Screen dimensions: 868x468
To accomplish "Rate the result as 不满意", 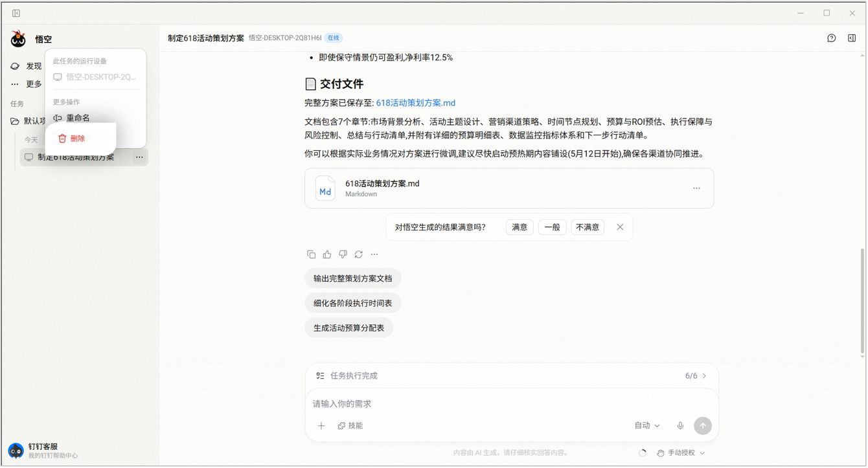I will click(588, 227).
